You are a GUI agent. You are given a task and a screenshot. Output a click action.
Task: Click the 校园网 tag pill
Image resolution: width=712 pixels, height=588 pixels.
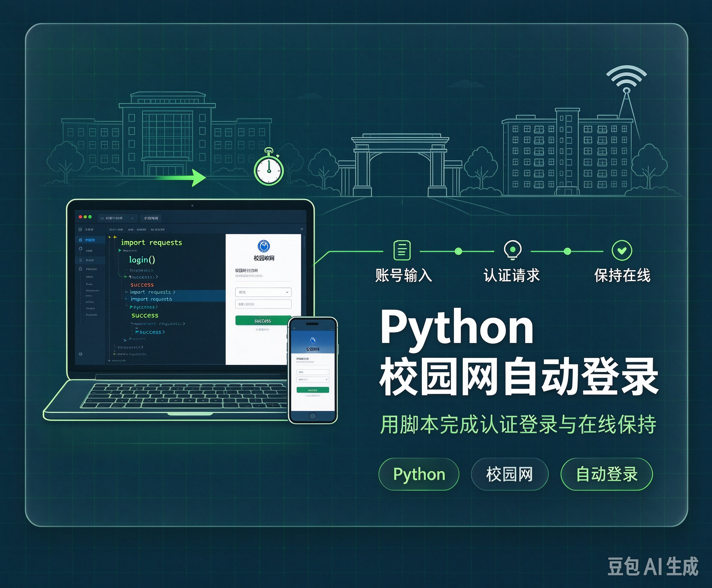(x=509, y=474)
